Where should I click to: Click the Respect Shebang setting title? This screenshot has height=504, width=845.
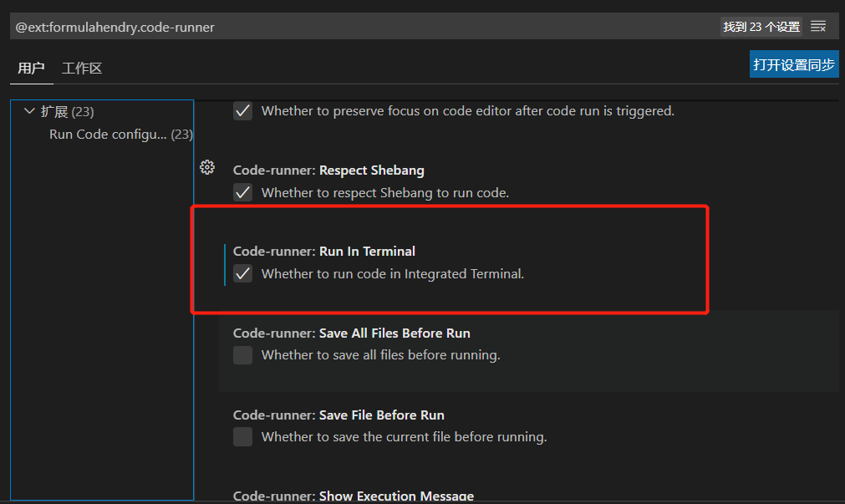pos(328,170)
